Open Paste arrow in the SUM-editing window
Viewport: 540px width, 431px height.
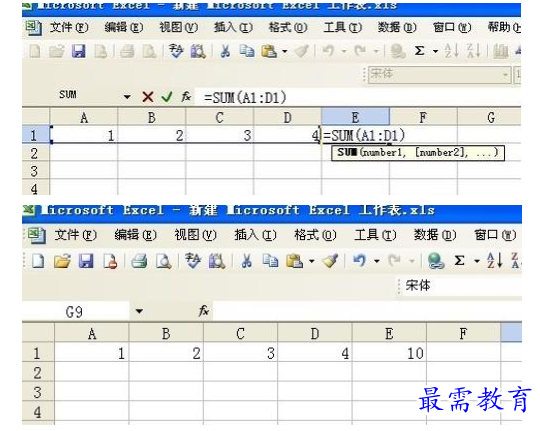pos(285,52)
